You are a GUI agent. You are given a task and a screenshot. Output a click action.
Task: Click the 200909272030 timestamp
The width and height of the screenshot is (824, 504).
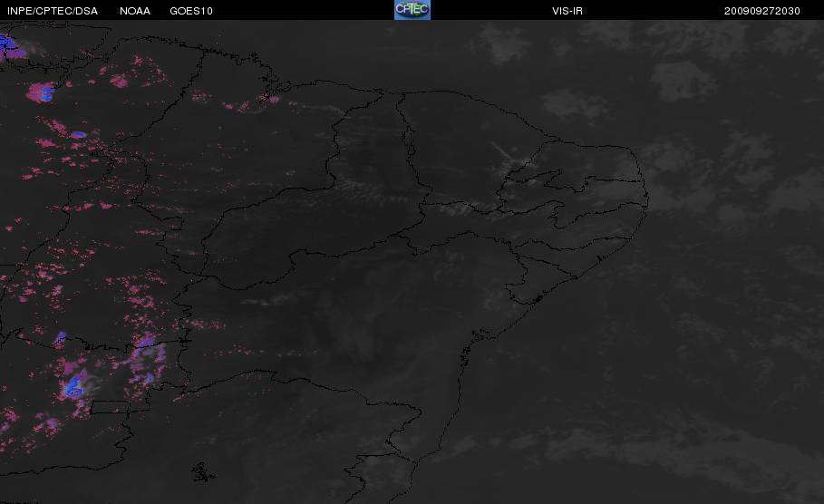762,11
